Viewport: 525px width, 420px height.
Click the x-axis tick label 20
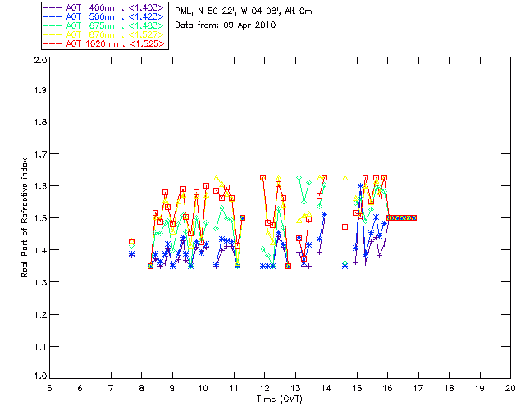pos(510,388)
